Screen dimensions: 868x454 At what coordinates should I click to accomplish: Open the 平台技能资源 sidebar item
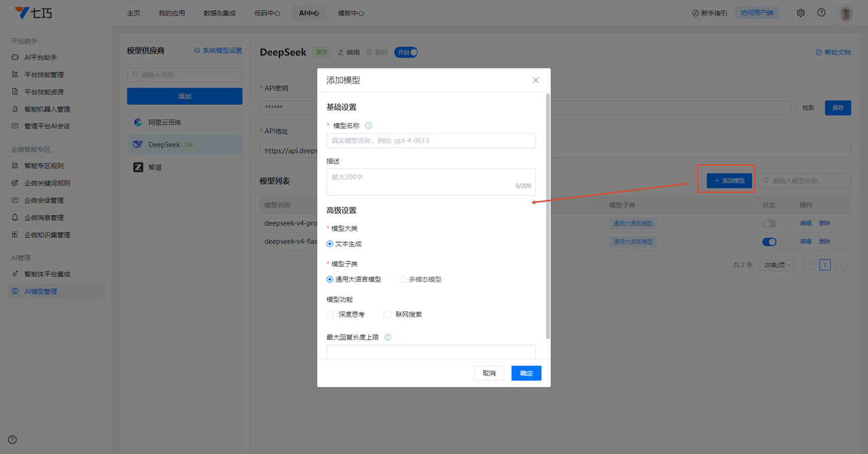pyautogui.click(x=57, y=92)
